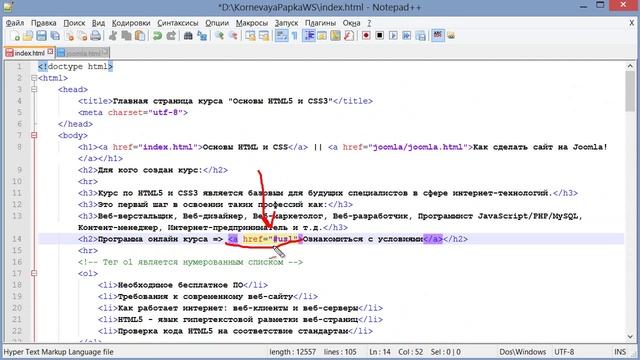The height and width of the screenshot is (360, 640).
Task: Click the Close All documents toolbar icon
Action: tap(82, 36)
